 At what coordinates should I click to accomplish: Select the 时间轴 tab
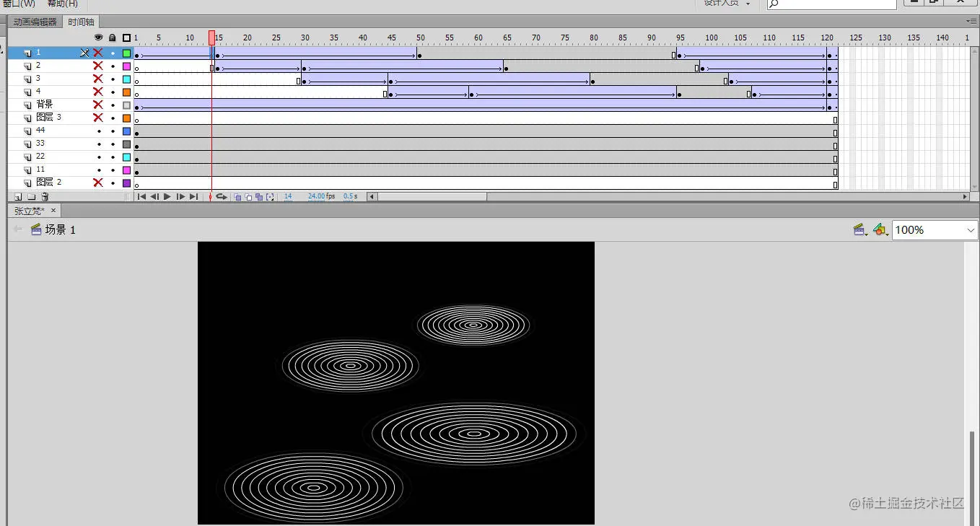(81, 22)
